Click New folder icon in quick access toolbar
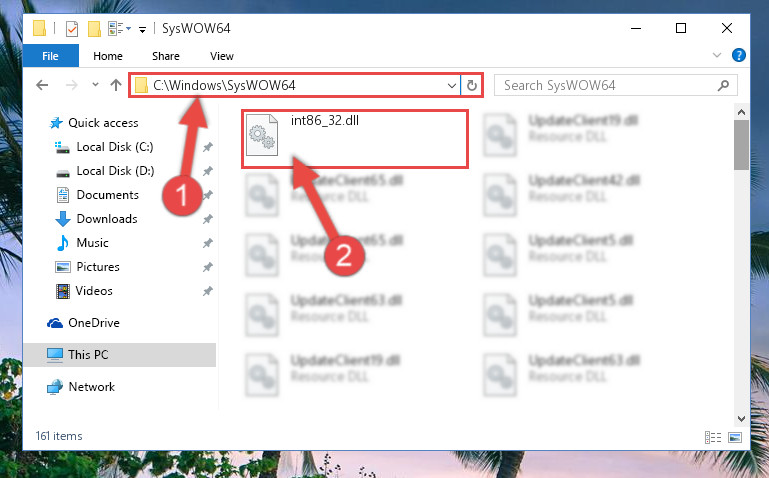 pos(94,29)
